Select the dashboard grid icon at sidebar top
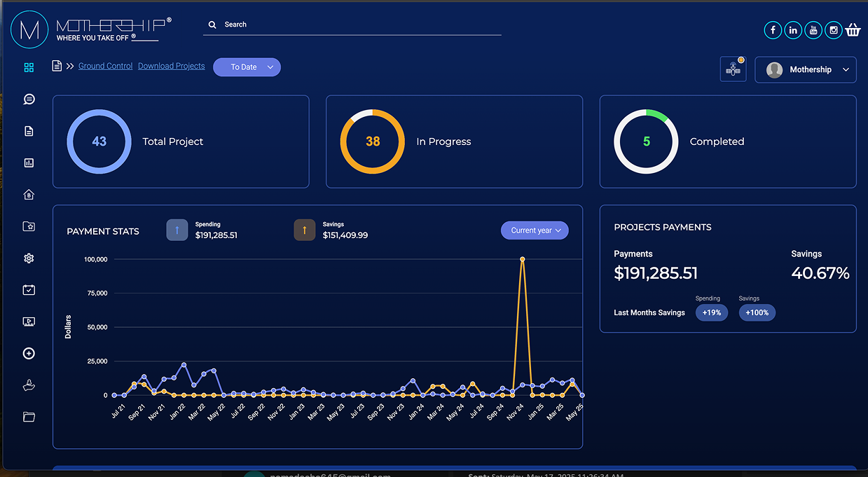This screenshot has height=477, width=868. (x=29, y=67)
